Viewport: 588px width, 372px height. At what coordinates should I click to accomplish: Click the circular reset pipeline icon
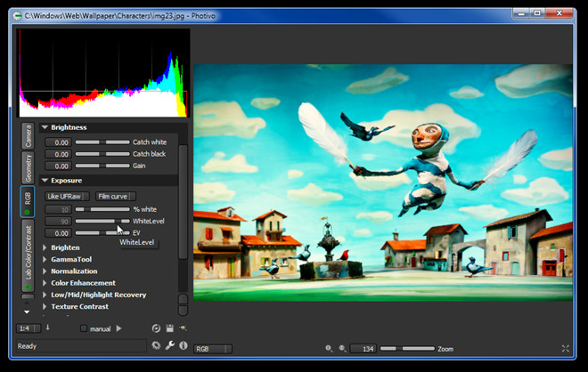click(156, 328)
